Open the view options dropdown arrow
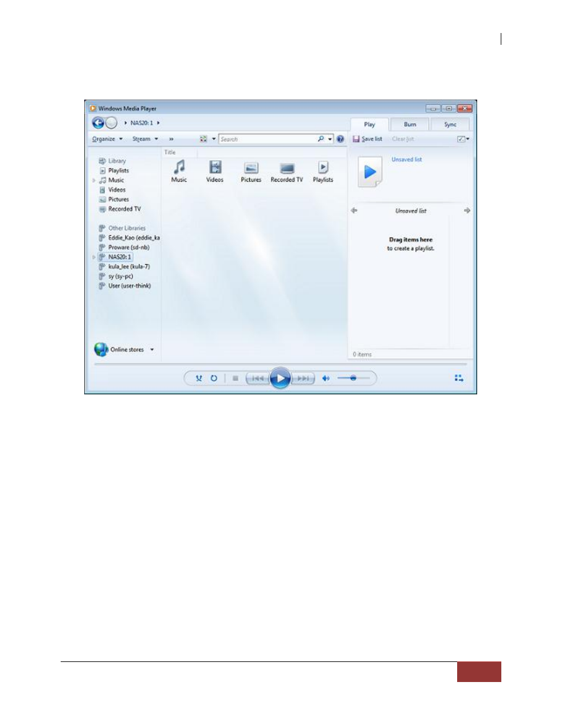This screenshot has height=728, width=562. [214, 139]
